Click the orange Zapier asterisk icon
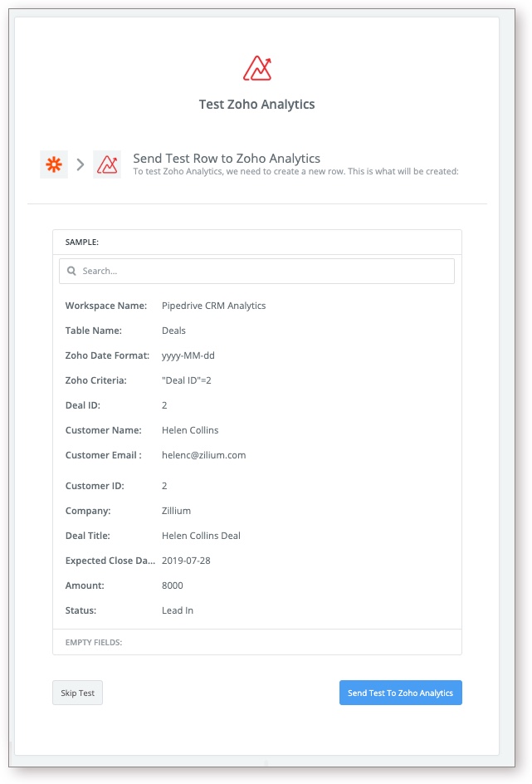 tap(54, 164)
